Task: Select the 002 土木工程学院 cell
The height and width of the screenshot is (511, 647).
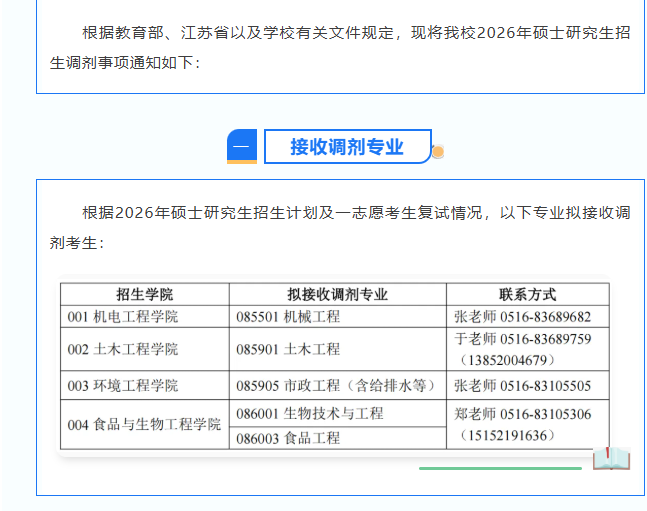Action: point(123,349)
